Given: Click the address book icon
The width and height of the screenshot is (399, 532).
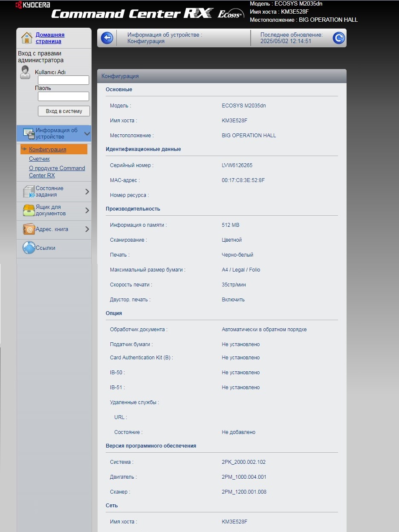Looking at the screenshot, I should 29,229.
